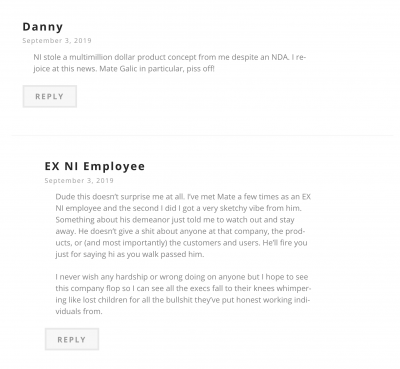Click the line beginning 'Dude this doesn't surprise'

point(183,197)
